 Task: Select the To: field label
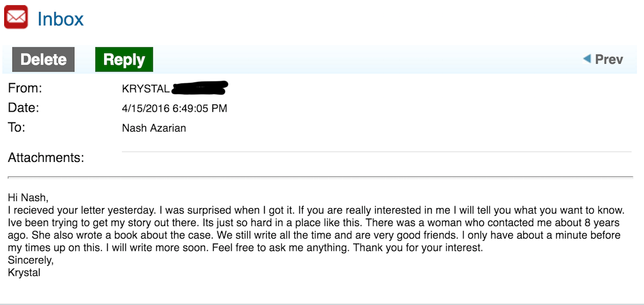[x=17, y=127]
